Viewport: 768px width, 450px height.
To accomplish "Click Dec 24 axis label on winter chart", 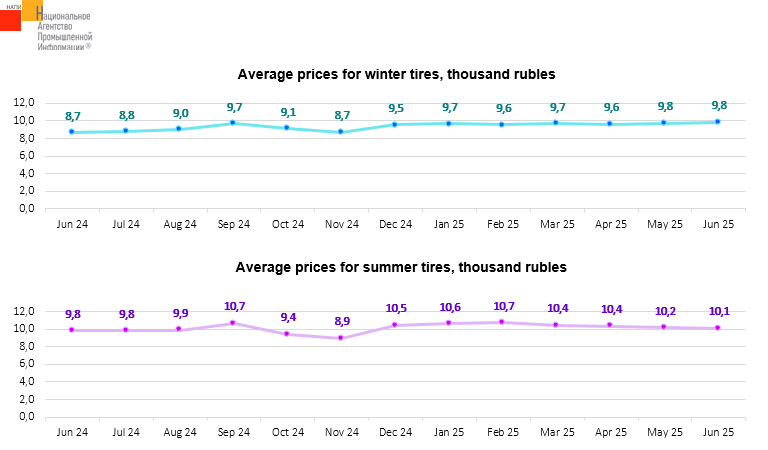I will 395,225.
